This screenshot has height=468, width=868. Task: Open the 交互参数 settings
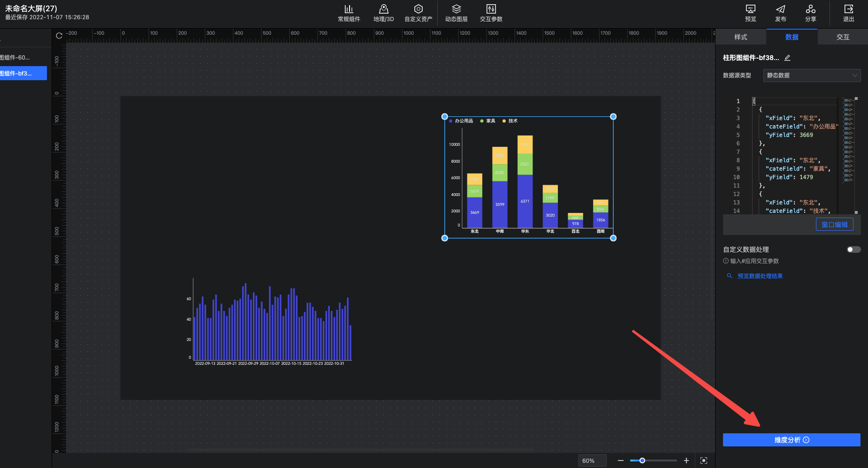pos(491,13)
